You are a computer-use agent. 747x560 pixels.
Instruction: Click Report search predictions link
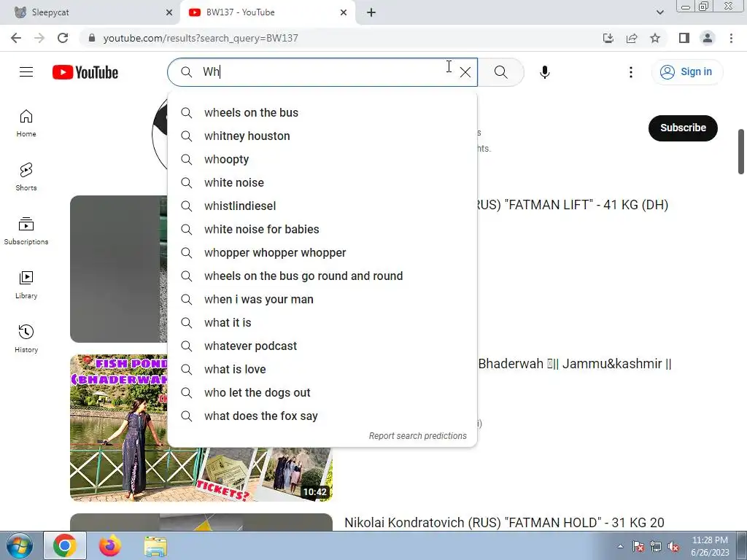tap(418, 436)
